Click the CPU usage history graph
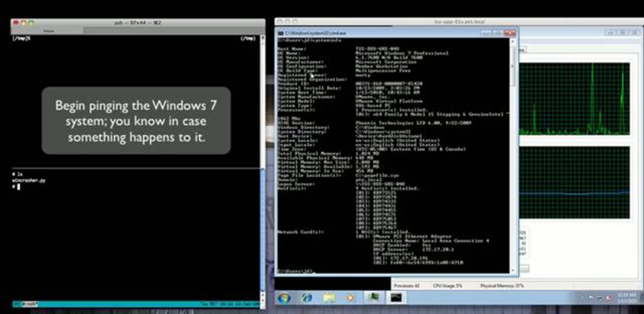The width and height of the screenshot is (644, 314). tap(574, 99)
